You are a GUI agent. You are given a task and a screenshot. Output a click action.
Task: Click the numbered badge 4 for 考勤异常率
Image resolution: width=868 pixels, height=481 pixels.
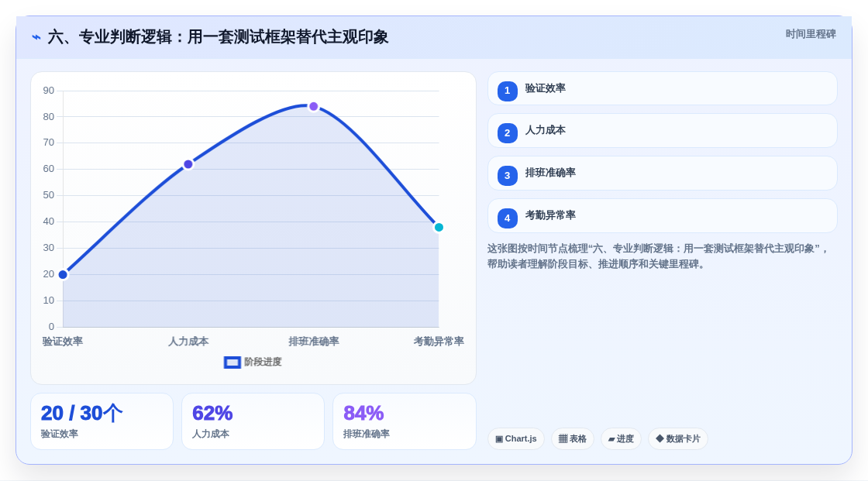click(507, 218)
